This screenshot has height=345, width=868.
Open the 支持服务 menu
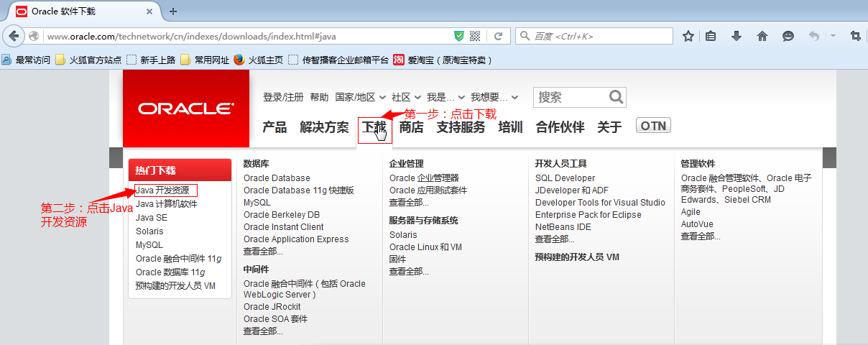[461, 127]
